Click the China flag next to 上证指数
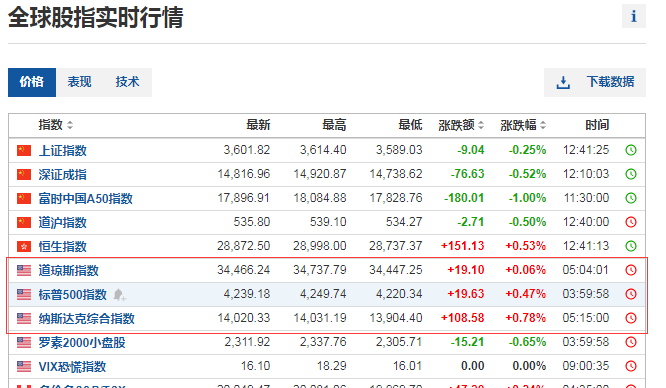The width and height of the screenshot is (666, 388). tap(24, 150)
